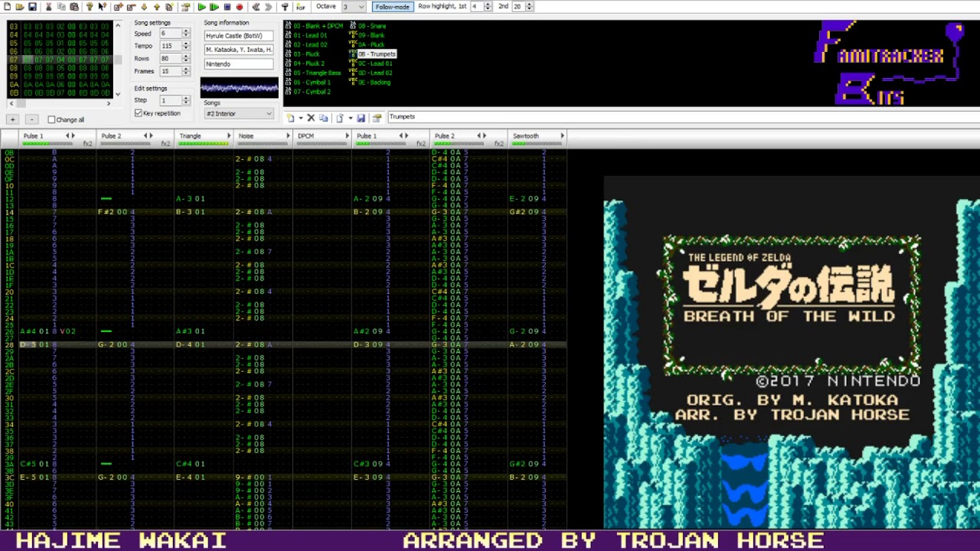Expand effect columns on DPCM channel
This screenshot has height=551, width=980.
(348, 135)
